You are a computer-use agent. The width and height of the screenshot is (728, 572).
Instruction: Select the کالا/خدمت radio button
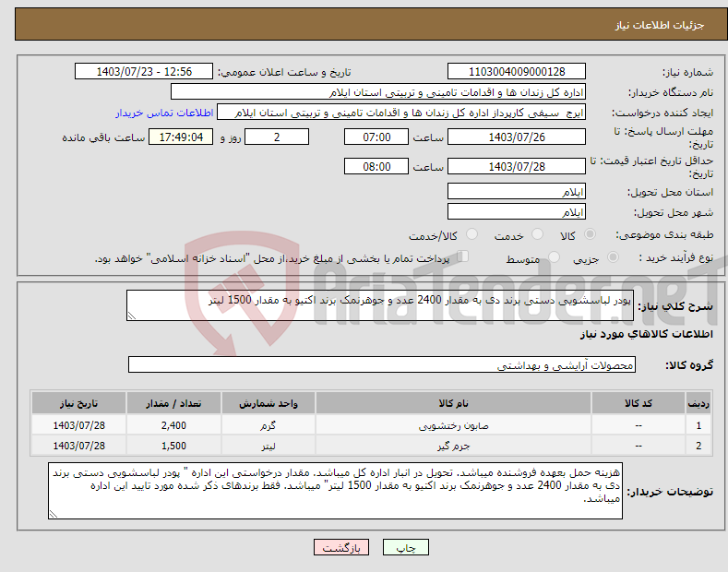(471, 234)
